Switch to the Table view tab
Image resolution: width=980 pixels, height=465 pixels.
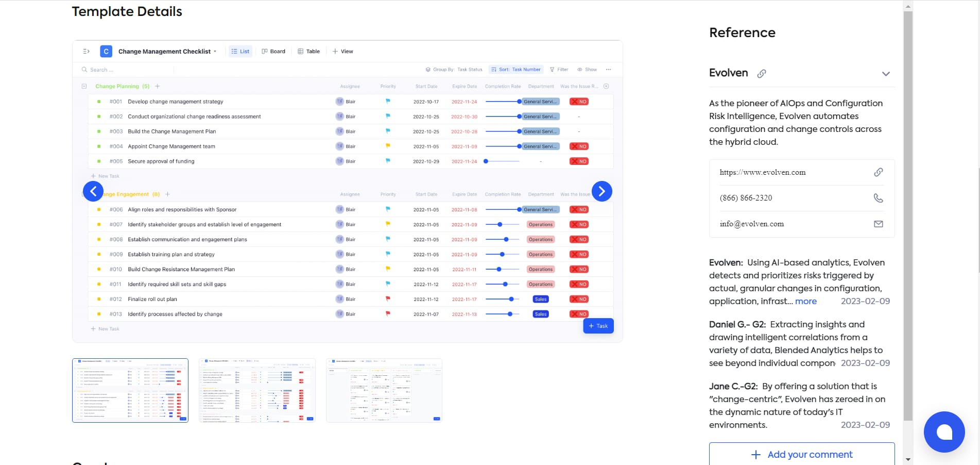point(308,51)
